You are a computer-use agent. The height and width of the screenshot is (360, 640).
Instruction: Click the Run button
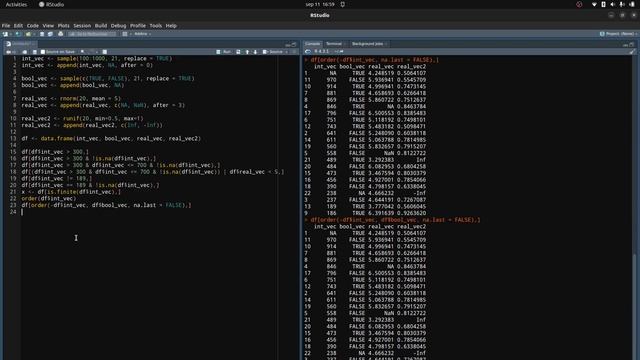pos(224,52)
